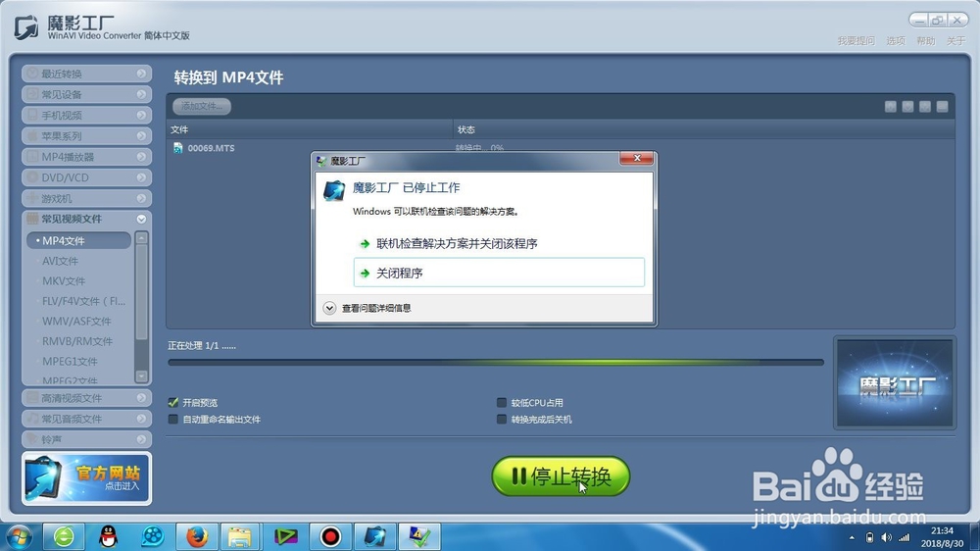Open the 常见音频文件 category

tap(87, 419)
